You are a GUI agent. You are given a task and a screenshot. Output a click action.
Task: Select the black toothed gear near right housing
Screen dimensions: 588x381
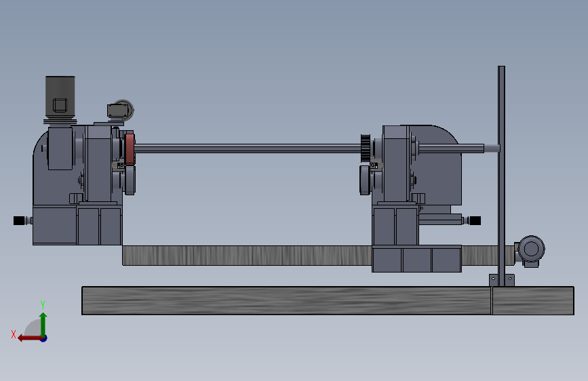366,148
